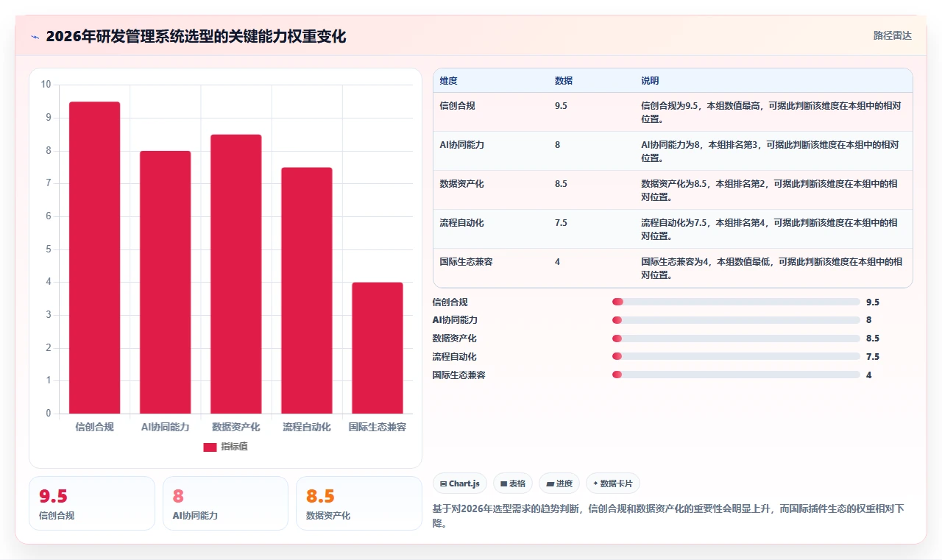Click the 信创合规 table row name
Screen dimensions: 942x560
point(458,105)
